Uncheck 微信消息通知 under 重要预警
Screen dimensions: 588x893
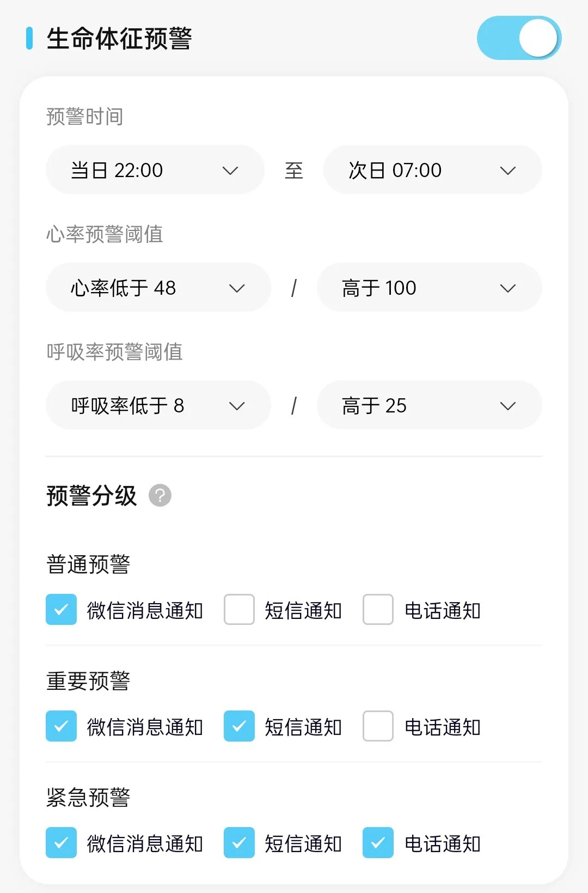[61, 726]
